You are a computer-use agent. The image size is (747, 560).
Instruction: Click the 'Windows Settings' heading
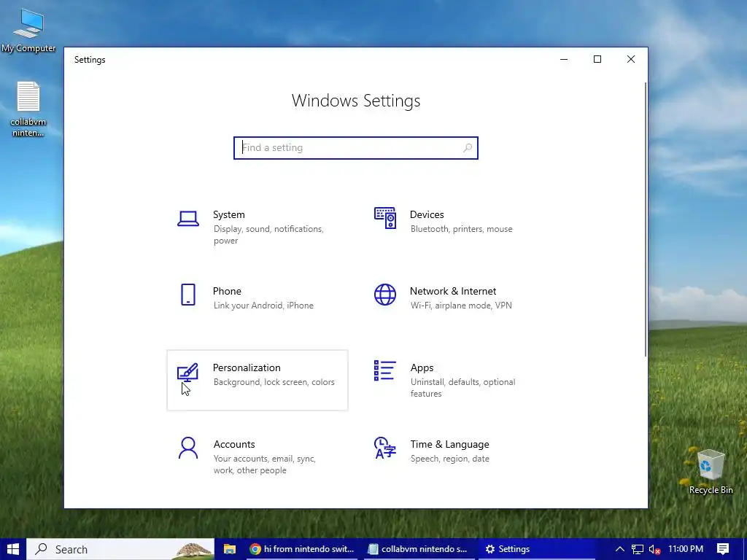356,101
